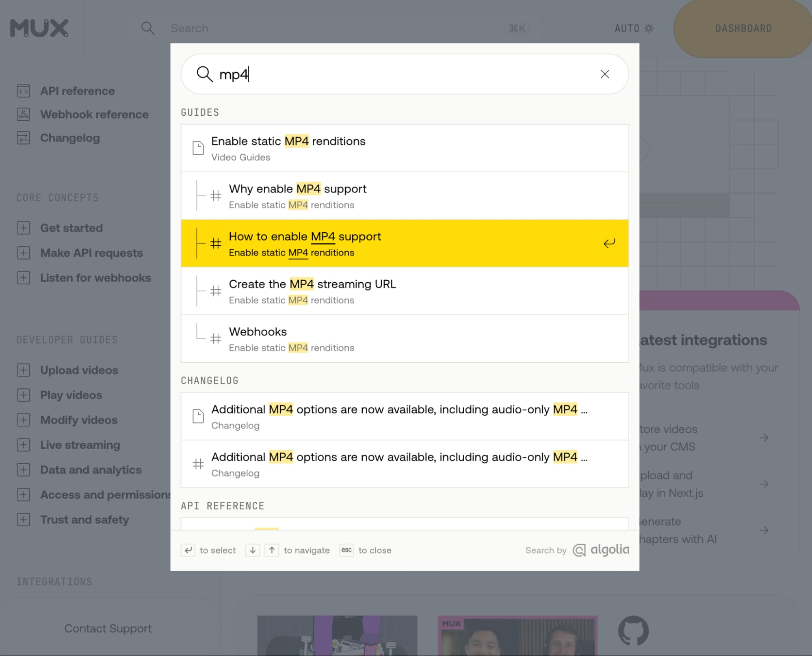Screen dimensions: 812x656
Task: Expand the Play videos section
Action: tap(24, 395)
